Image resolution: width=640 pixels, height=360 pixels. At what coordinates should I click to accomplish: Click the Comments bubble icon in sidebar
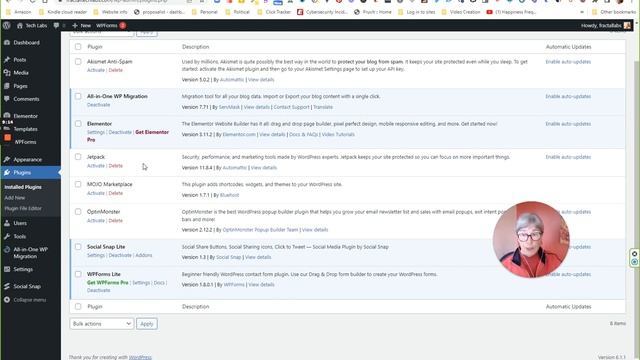pyautogui.click(x=7, y=99)
